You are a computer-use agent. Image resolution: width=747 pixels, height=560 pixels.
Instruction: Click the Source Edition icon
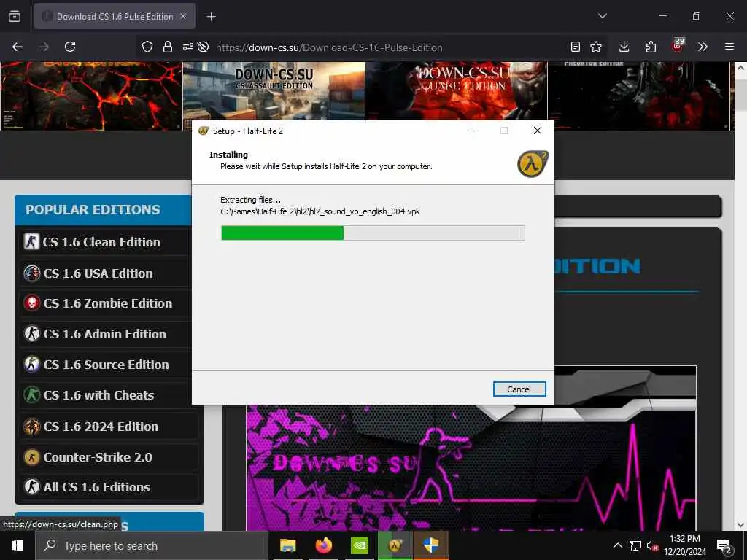coord(31,365)
